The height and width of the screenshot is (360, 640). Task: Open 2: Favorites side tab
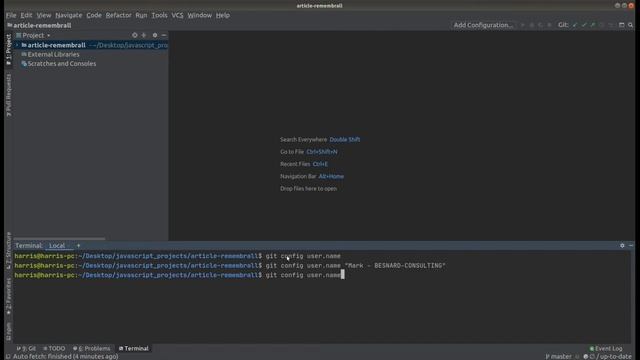pyautogui.click(x=8, y=297)
